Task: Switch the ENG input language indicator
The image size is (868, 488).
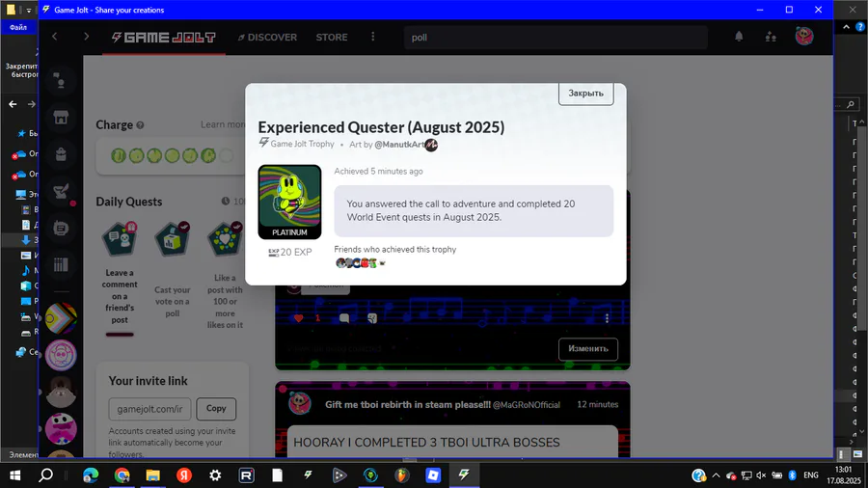Action: [810, 475]
